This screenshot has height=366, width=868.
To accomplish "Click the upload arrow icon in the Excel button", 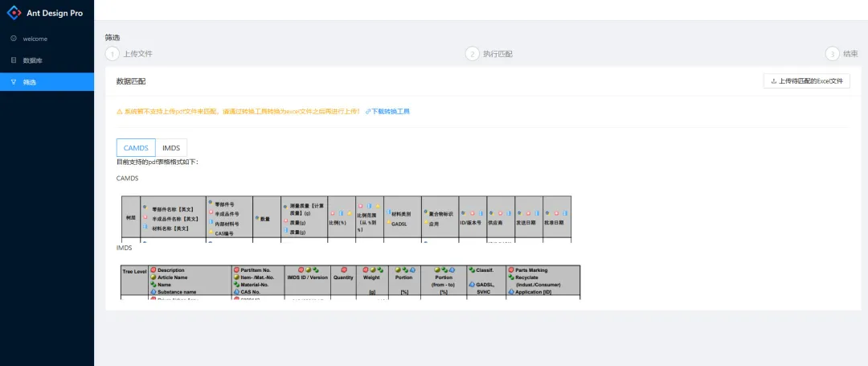I will pyautogui.click(x=773, y=81).
